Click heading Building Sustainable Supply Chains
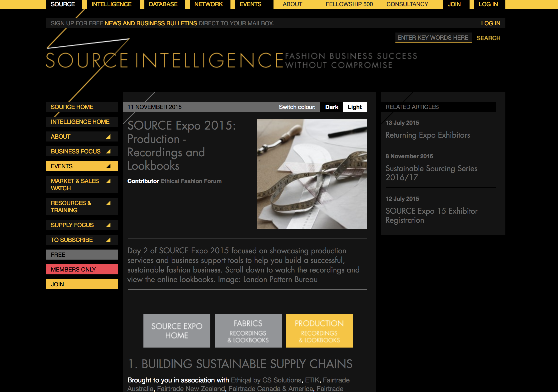Viewport: 558px width, 392px height. tap(240, 364)
